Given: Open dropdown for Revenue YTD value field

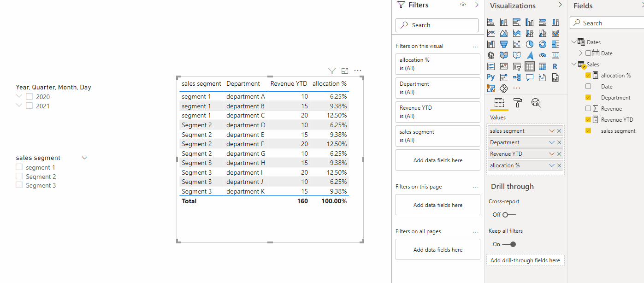Looking at the screenshot, I should (552, 154).
